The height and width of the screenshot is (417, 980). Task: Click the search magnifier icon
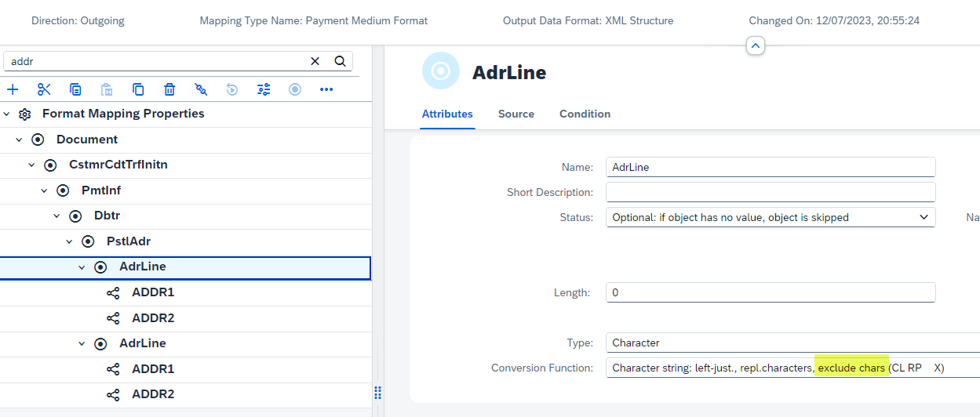tap(341, 61)
